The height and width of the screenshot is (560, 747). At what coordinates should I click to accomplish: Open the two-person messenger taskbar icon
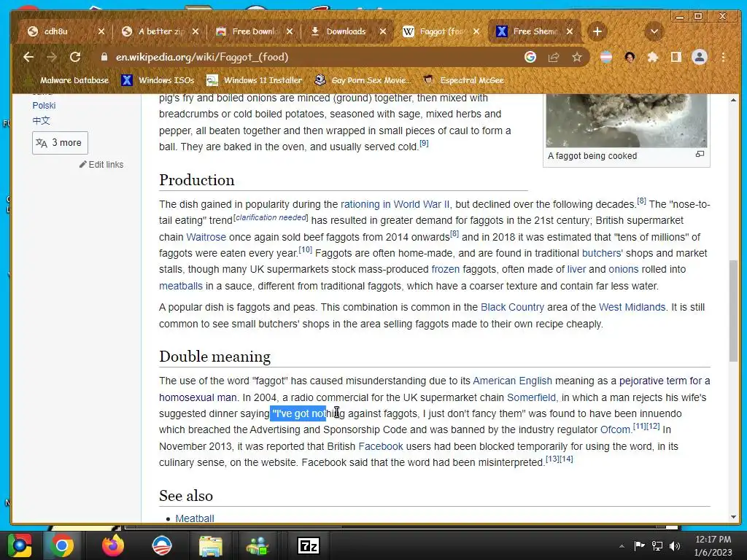pyautogui.click(x=258, y=546)
